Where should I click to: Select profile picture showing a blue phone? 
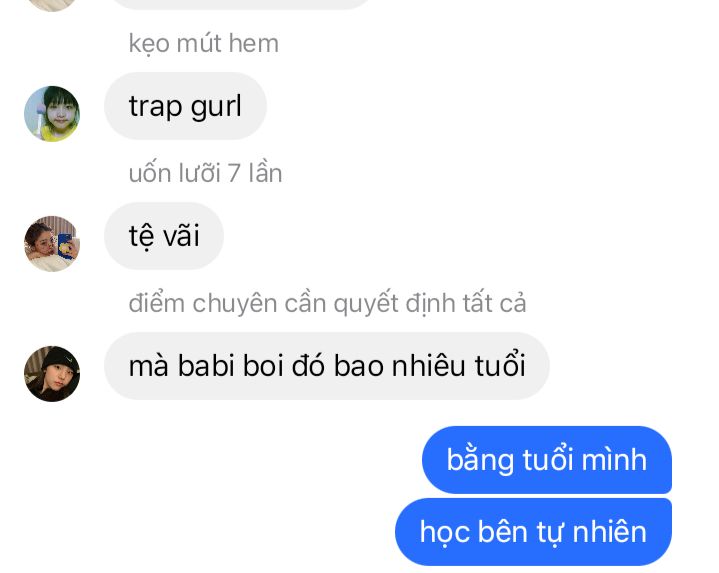coord(52,244)
